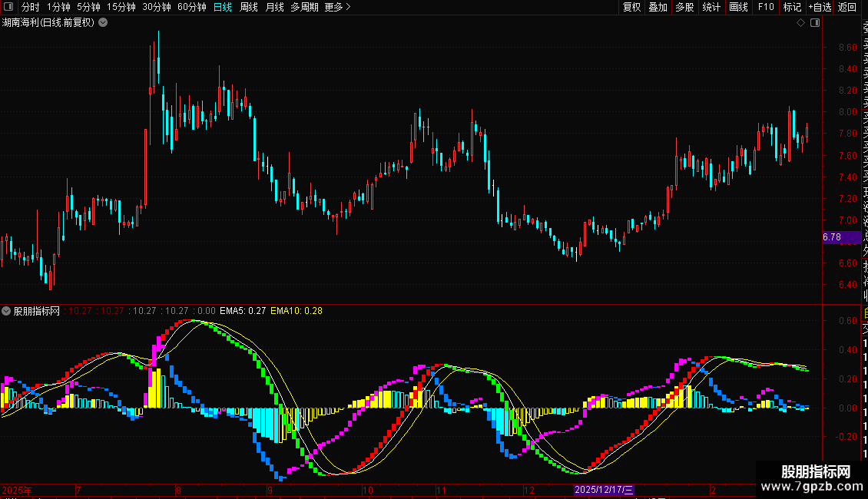868x499 pixels.
Task: Click the 6.78 price label on axis
Action: pyautogui.click(x=842, y=237)
